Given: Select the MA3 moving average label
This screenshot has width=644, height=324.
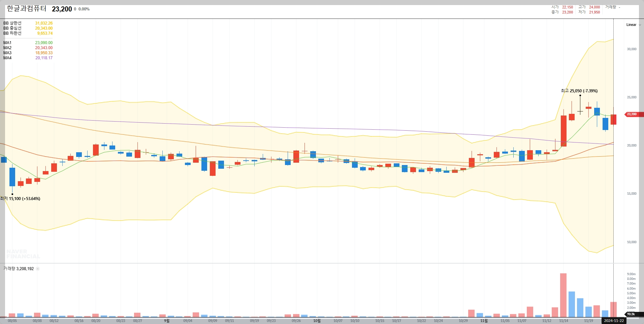Looking at the screenshot, I should click(x=7, y=53).
